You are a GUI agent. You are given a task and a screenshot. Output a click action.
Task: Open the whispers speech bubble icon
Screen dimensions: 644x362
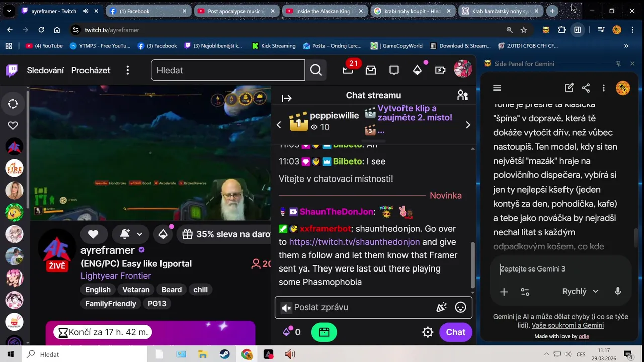[x=394, y=70]
